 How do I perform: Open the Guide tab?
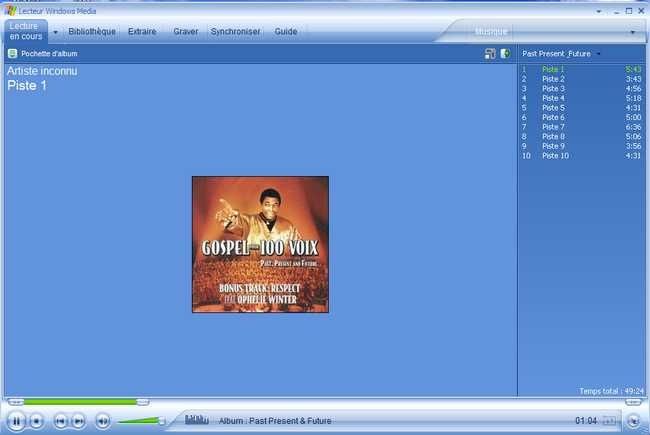coord(286,32)
